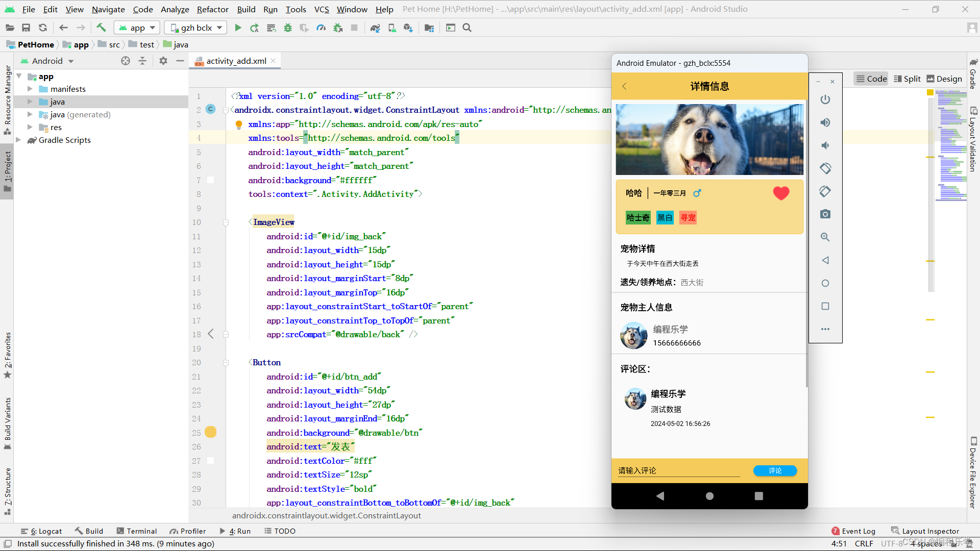Open the Profiler gauge icon in toolbar

pyautogui.click(x=321, y=28)
